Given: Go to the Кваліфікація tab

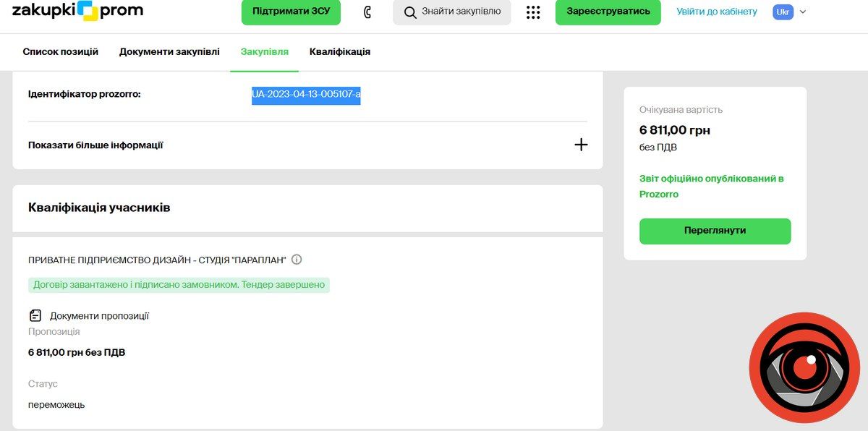Looking at the screenshot, I should point(340,52).
